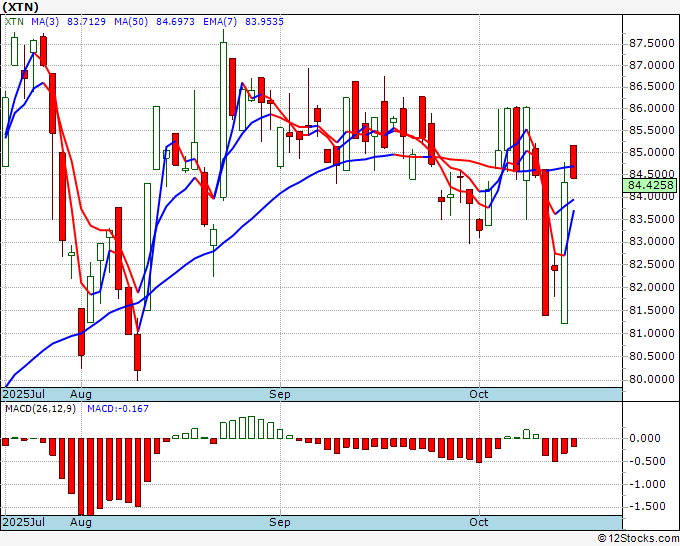Click Oct on the price chart date axis
The image size is (680, 546).
pos(479,394)
